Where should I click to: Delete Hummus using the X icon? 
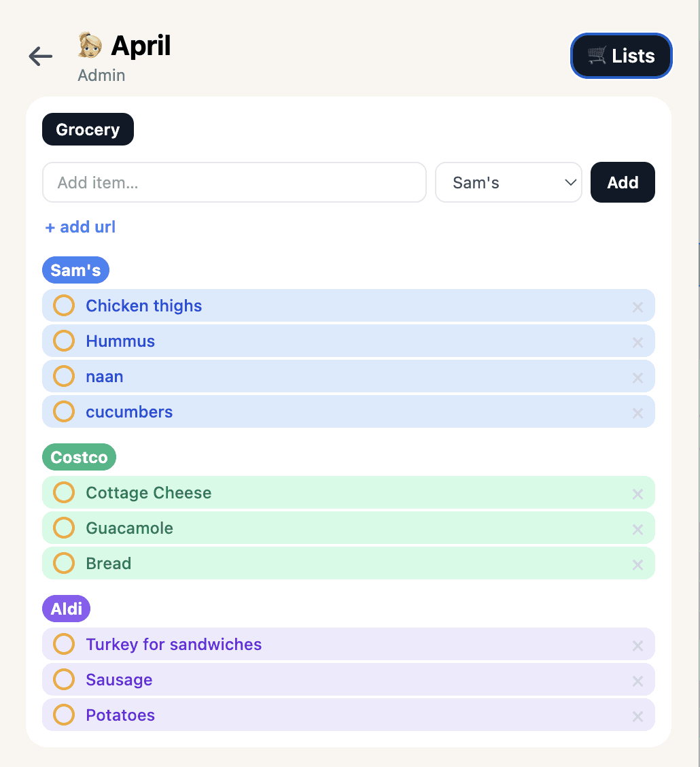(x=637, y=342)
